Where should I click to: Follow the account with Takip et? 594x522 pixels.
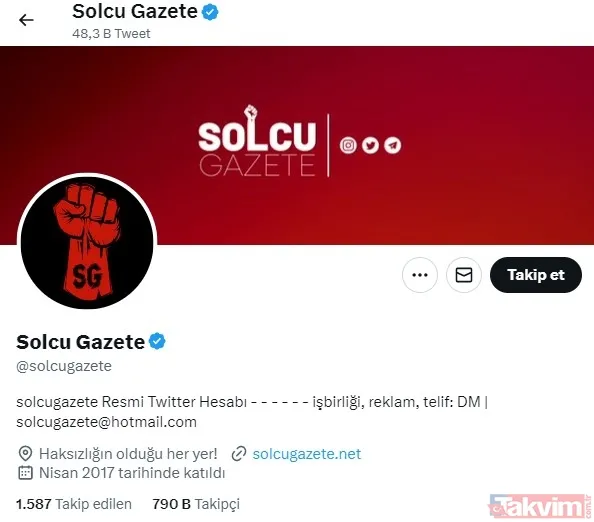tap(536, 275)
